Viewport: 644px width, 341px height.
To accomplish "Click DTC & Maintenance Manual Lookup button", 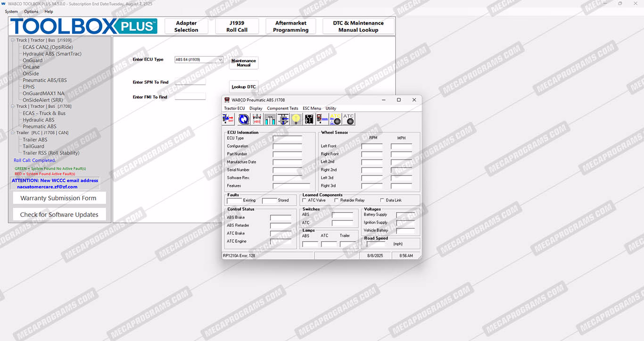I will coord(358,26).
